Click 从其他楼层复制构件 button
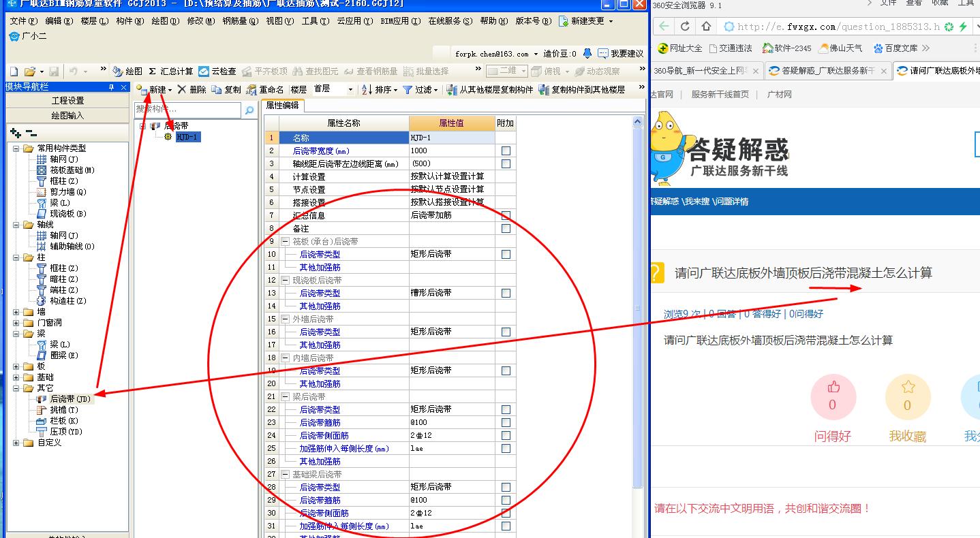The height and width of the screenshot is (538, 980). click(x=490, y=89)
